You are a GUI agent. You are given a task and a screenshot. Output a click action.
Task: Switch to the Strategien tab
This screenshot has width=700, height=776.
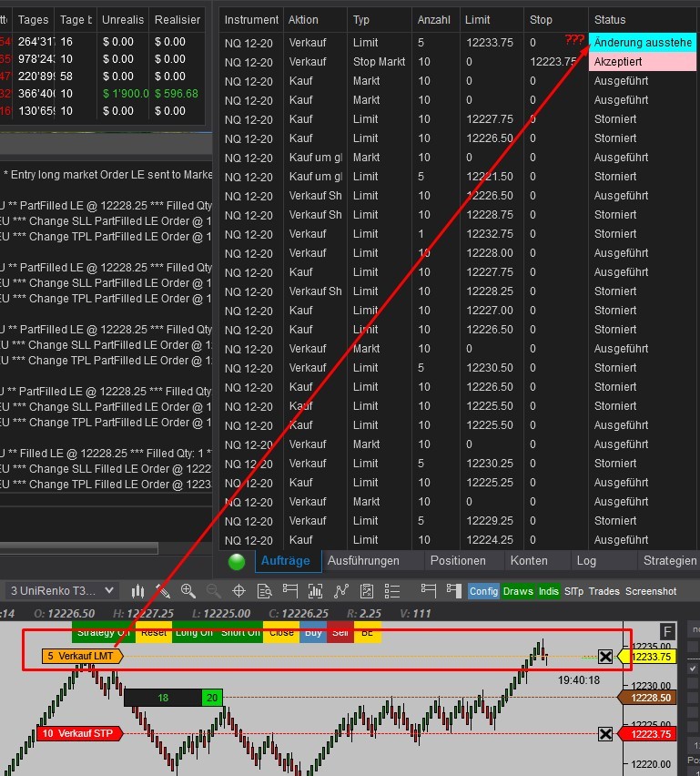(x=669, y=561)
